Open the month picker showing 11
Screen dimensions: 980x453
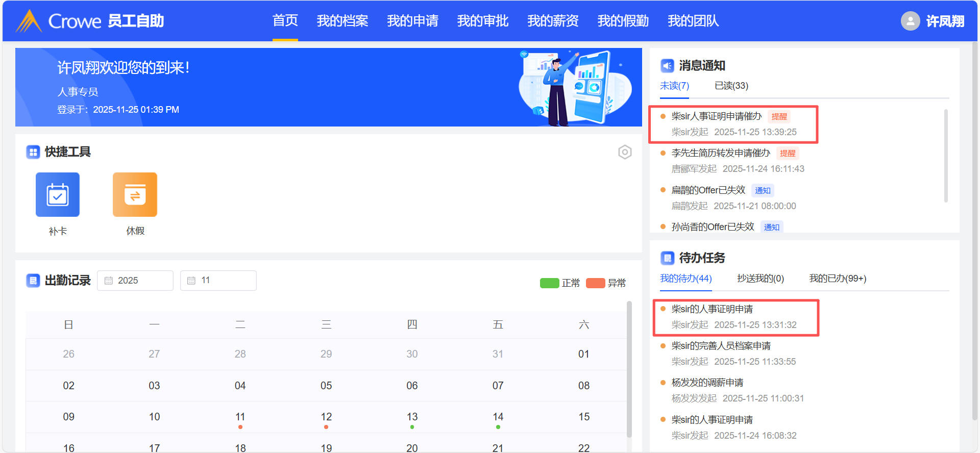click(218, 281)
